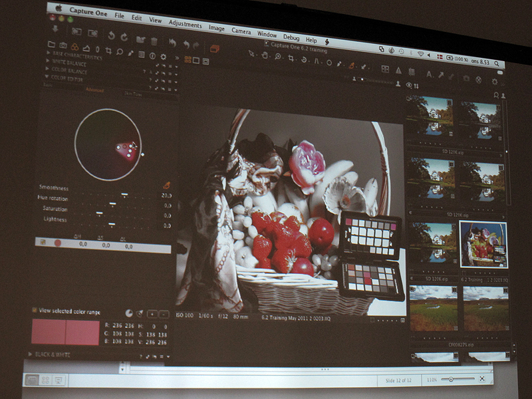532x399 pixels.
Task: Select the pointer cursor tool
Action: pos(251,53)
